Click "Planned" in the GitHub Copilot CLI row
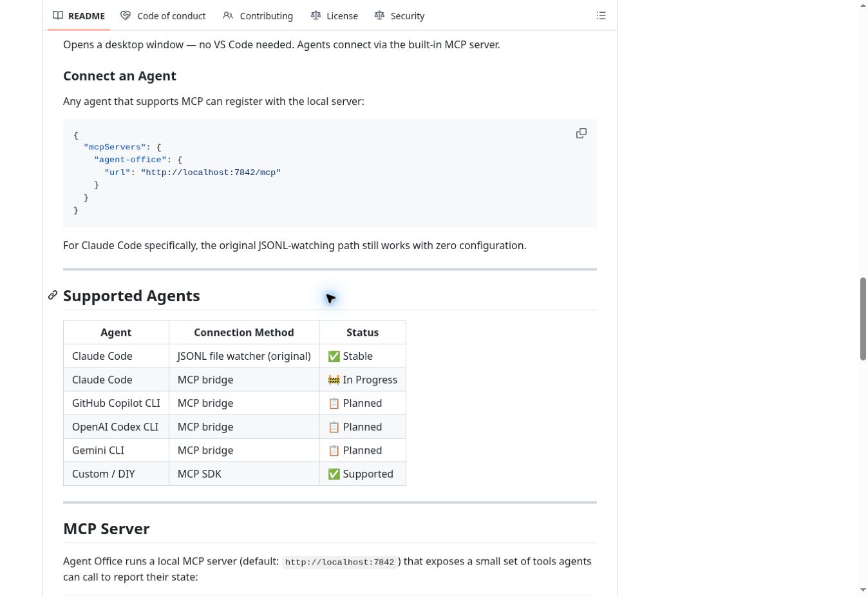 pos(363,403)
